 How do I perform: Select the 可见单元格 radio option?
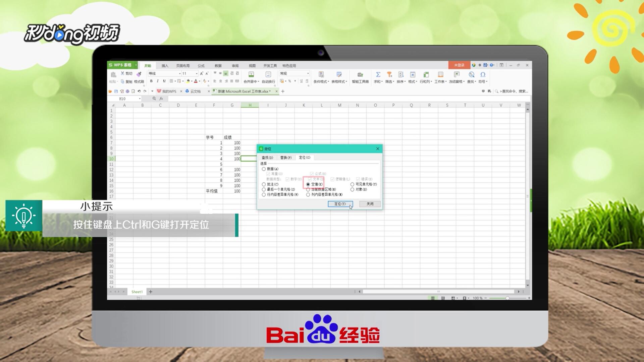point(352,184)
